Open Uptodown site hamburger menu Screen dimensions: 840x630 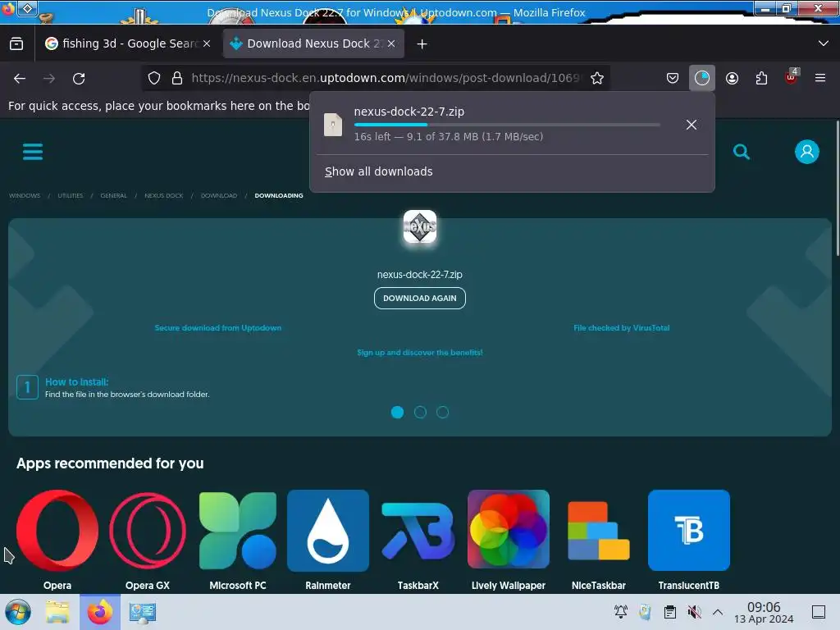33,152
